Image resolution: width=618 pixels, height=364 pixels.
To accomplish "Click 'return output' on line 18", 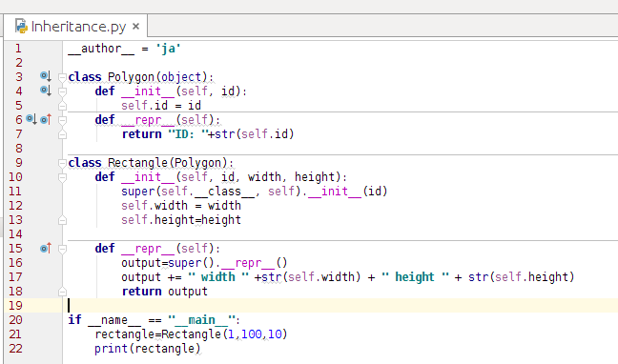I will pos(165,292).
